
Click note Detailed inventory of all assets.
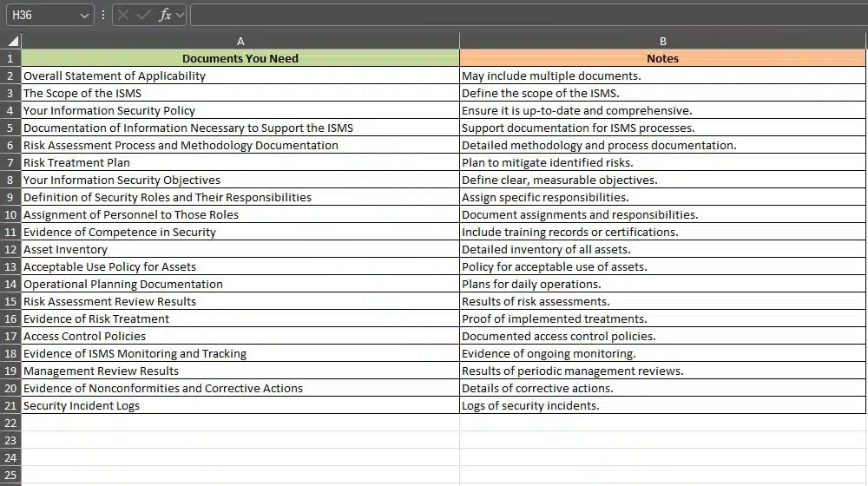point(662,249)
